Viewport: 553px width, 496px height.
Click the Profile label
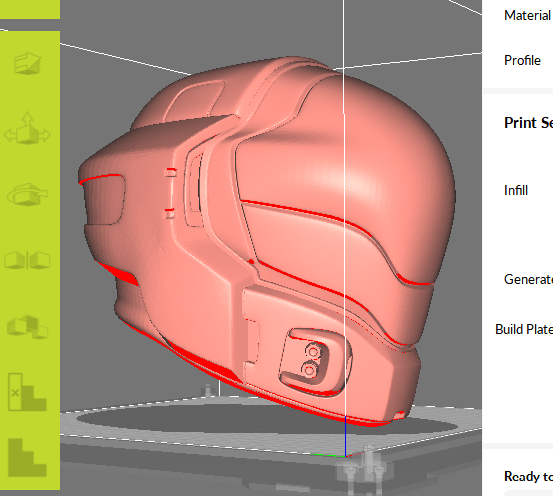pyautogui.click(x=522, y=60)
